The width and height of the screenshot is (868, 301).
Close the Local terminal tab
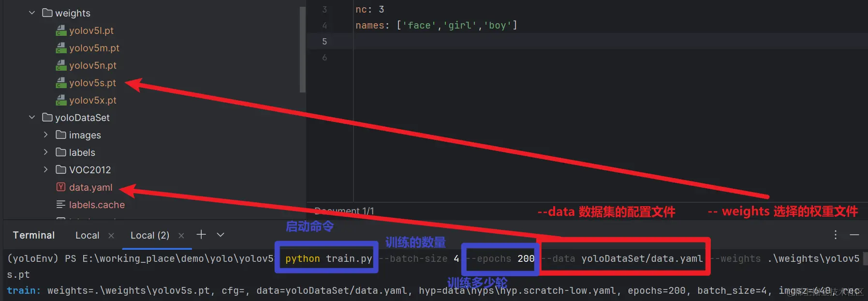coord(111,235)
